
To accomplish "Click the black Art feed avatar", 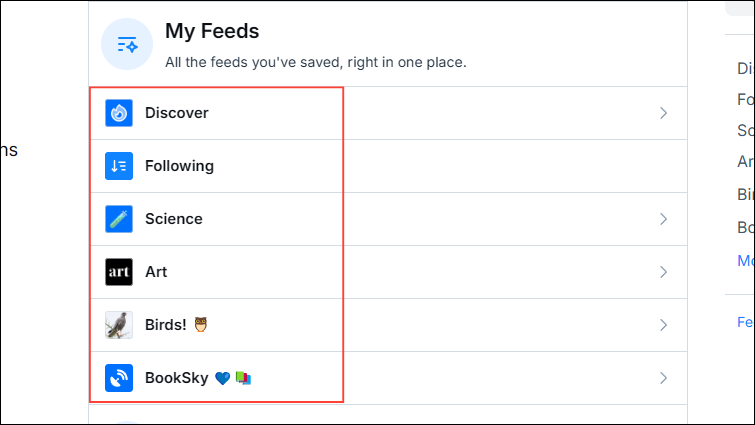I will click(x=119, y=272).
